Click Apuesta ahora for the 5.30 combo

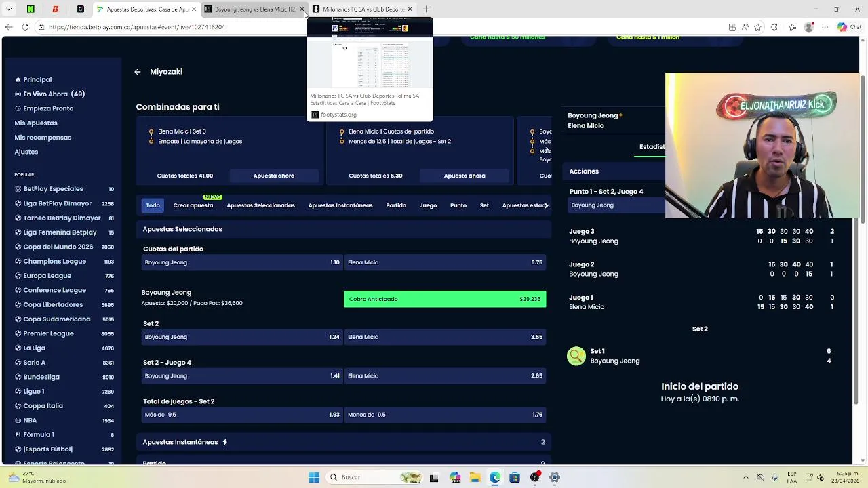click(465, 176)
